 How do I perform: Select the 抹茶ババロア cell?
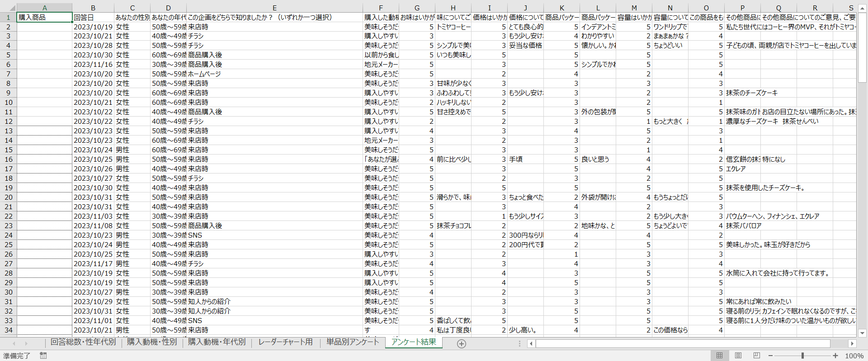pyautogui.click(x=742, y=226)
